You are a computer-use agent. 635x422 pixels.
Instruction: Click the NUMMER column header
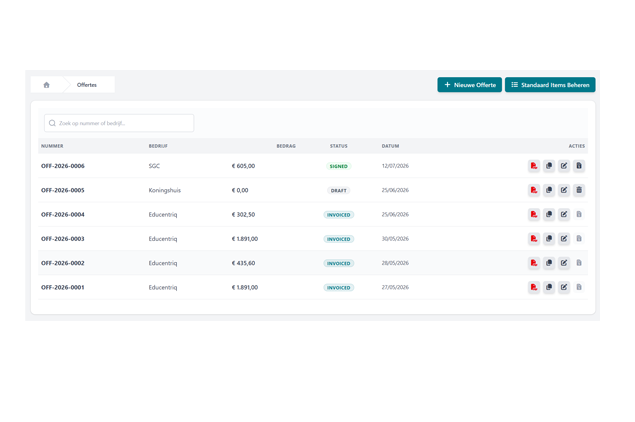[x=52, y=146]
